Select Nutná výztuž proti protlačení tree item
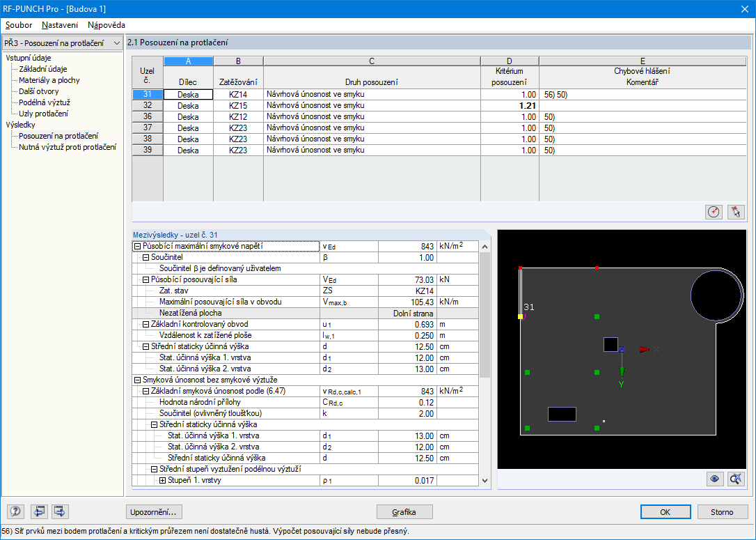This screenshot has width=756, height=540. (x=68, y=147)
